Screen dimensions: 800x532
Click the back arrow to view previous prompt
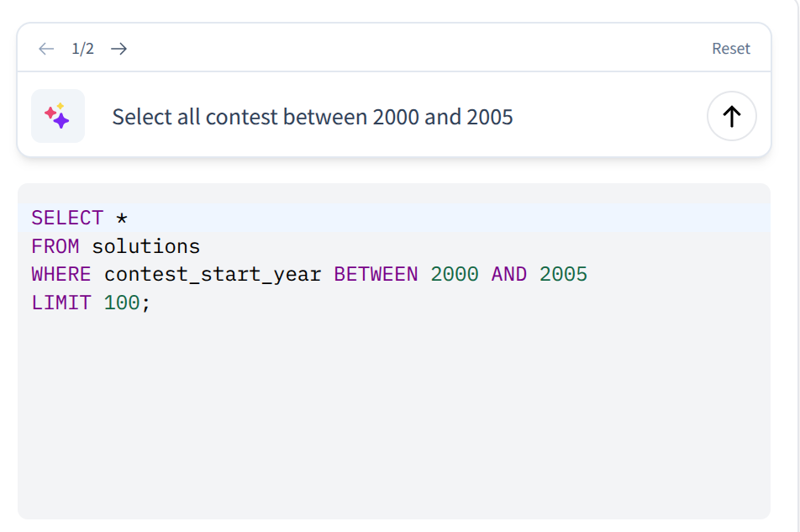46,48
